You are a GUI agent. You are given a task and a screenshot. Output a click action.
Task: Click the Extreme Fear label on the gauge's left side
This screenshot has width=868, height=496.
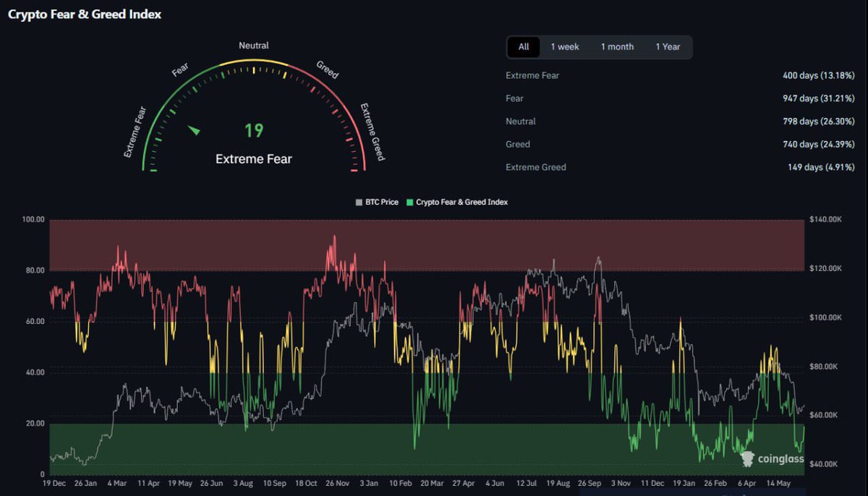click(135, 132)
